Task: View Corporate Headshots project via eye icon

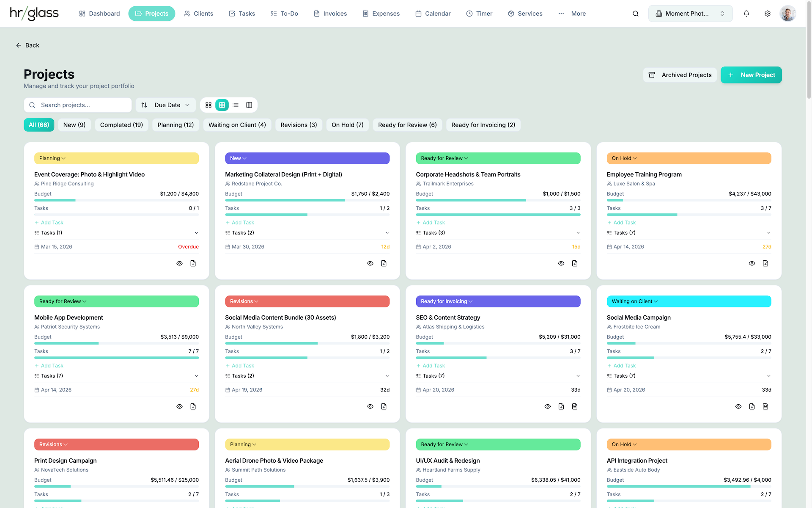Action: pos(561,263)
